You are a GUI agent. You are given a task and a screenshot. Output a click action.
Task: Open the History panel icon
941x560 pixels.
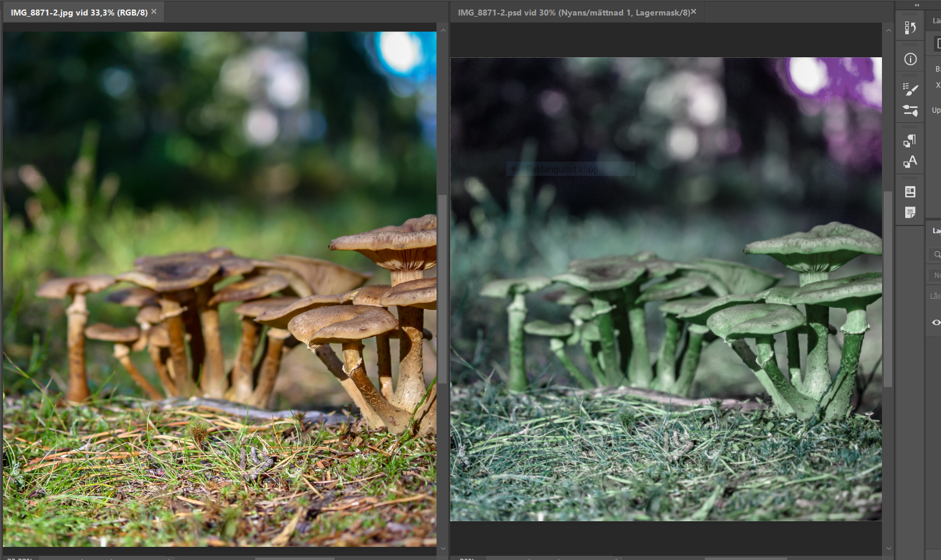click(x=910, y=28)
